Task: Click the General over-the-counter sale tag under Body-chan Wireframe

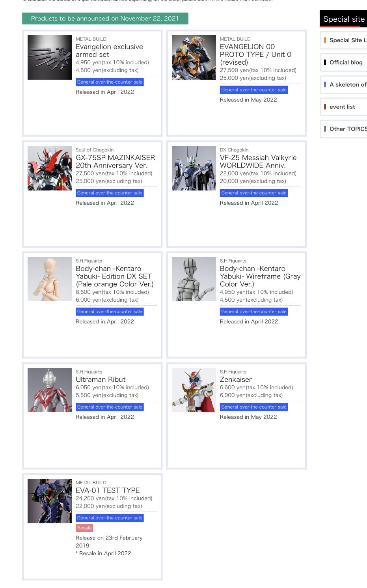Action: tap(254, 312)
